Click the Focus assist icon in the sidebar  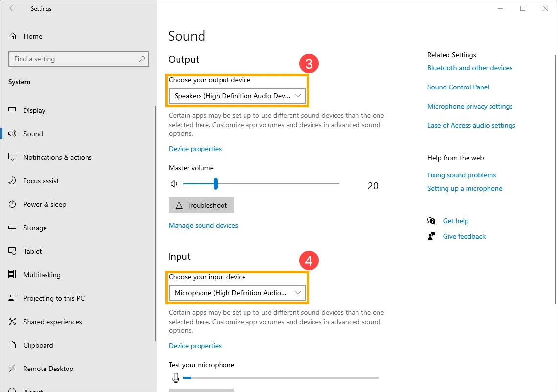click(x=11, y=180)
